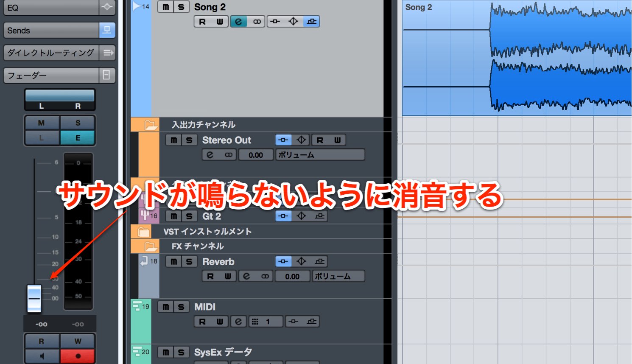The width and height of the screenshot is (632, 364).
Task: Open Reverb channel settings e icon
Action: pyautogui.click(x=246, y=276)
